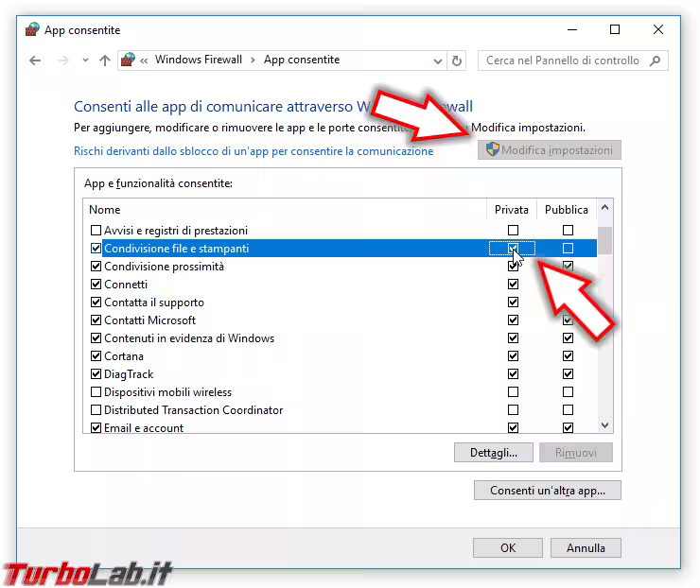Click the App consentite title bar icon
The width and height of the screenshot is (700, 588).
pyautogui.click(x=30, y=30)
